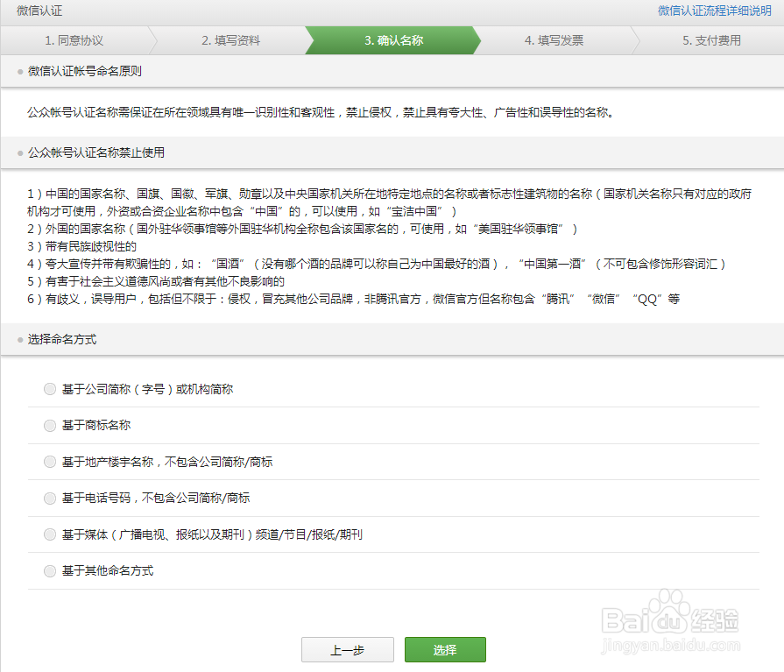
Task: Choose 基于地产楼宇名称 radio option
Action: [x=50, y=462]
